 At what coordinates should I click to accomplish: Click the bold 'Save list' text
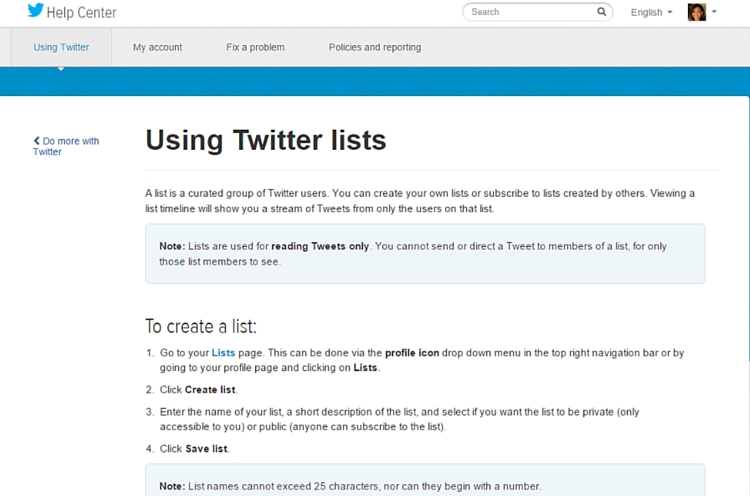207,449
